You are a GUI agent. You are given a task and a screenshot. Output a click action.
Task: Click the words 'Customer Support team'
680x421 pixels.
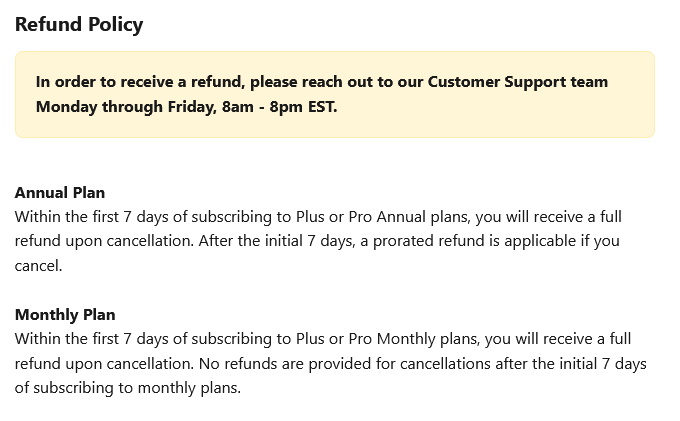(x=518, y=82)
